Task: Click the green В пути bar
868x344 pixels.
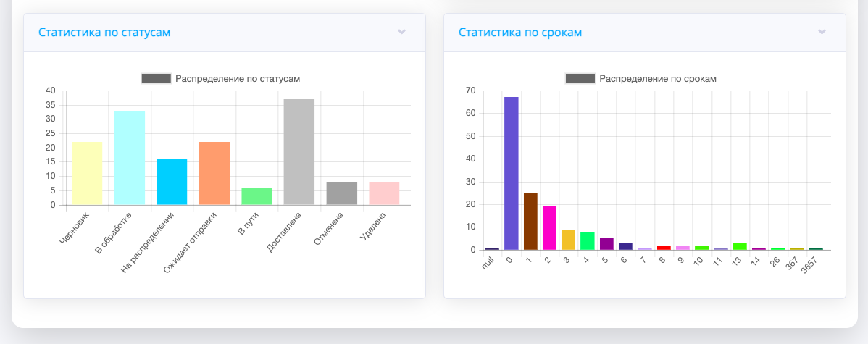Action: pyautogui.click(x=256, y=196)
